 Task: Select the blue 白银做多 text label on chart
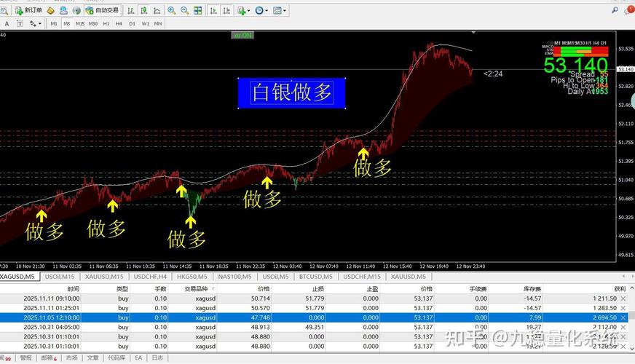291,93
